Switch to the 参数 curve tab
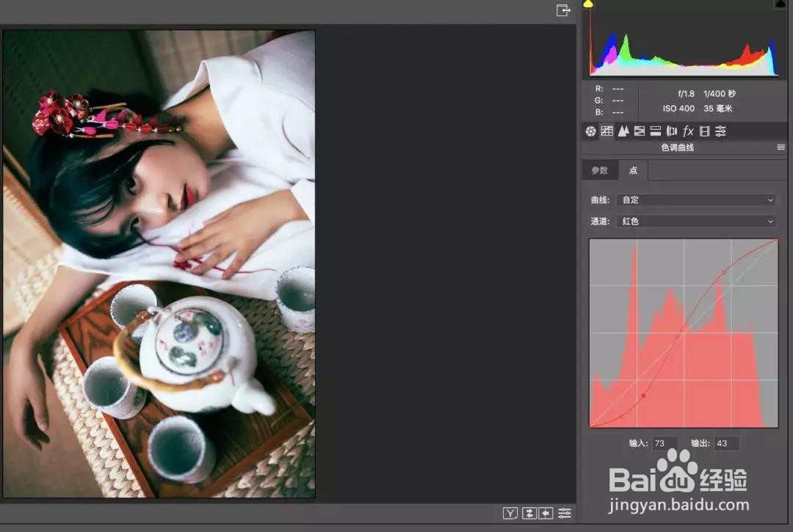The height and width of the screenshot is (532, 793). click(x=600, y=171)
